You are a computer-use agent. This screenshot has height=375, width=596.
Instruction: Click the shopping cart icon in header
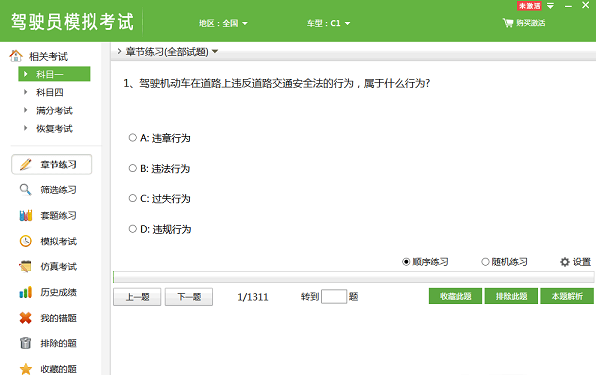click(508, 23)
